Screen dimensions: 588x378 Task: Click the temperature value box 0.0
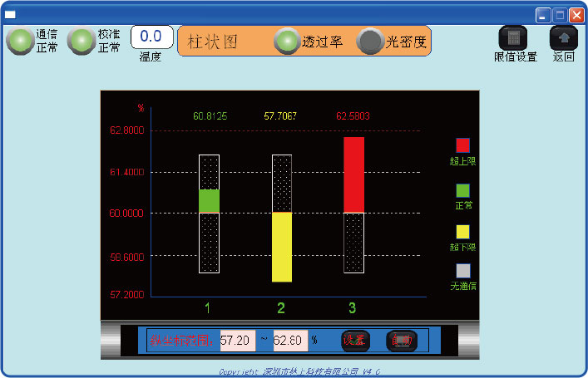(x=152, y=37)
